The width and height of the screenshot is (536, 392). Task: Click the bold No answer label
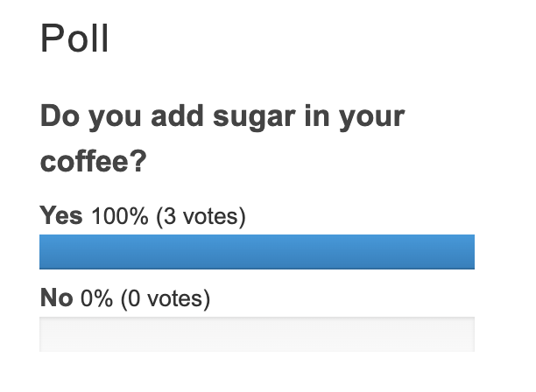(56, 298)
